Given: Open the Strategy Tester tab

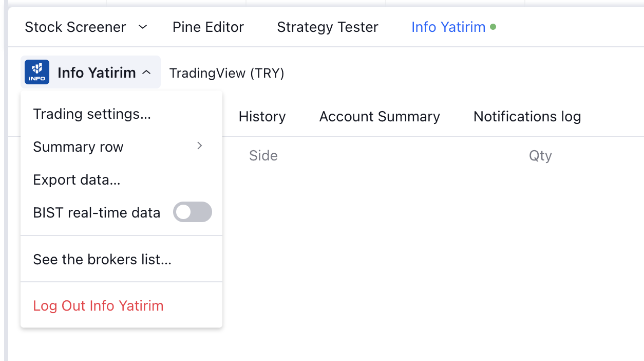Looking at the screenshot, I should point(328,27).
